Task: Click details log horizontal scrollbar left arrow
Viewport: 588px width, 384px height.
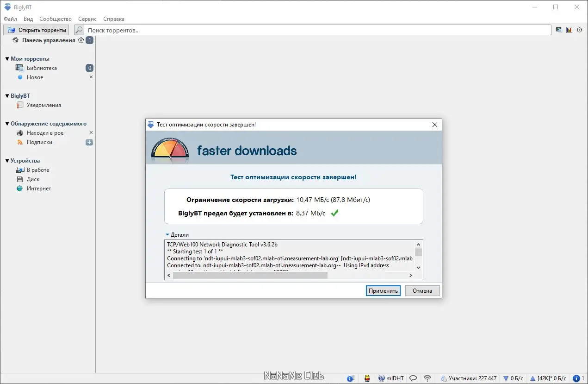Action: click(169, 276)
